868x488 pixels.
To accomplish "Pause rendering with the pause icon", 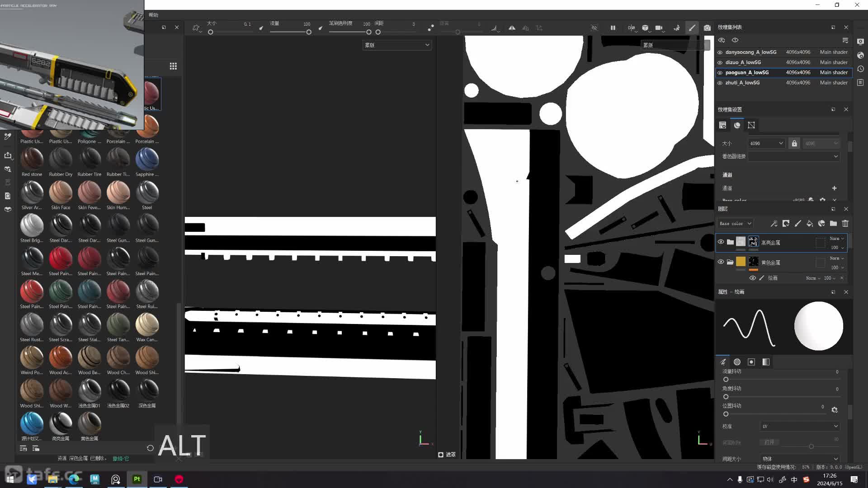I will [613, 28].
